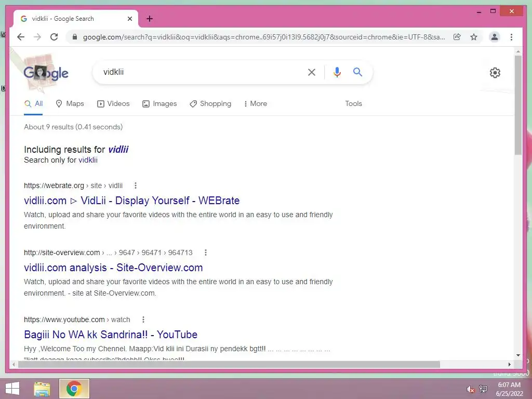The width and height of the screenshot is (532, 399).
Task: Close the vidklii Google Search tab
Action: click(x=129, y=19)
